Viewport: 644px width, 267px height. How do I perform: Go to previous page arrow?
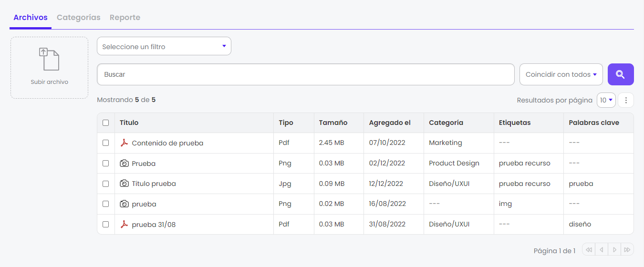click(x=602, y=249)
